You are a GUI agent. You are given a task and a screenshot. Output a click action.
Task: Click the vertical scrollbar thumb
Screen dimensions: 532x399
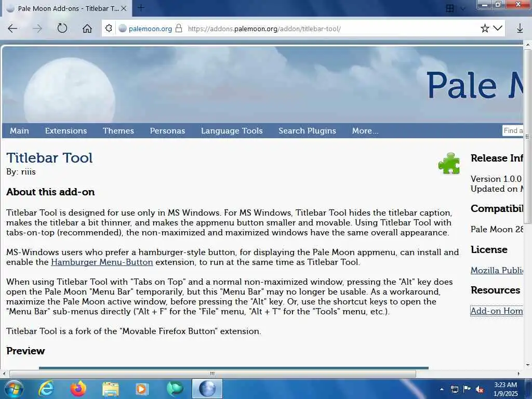coord(527,136)
